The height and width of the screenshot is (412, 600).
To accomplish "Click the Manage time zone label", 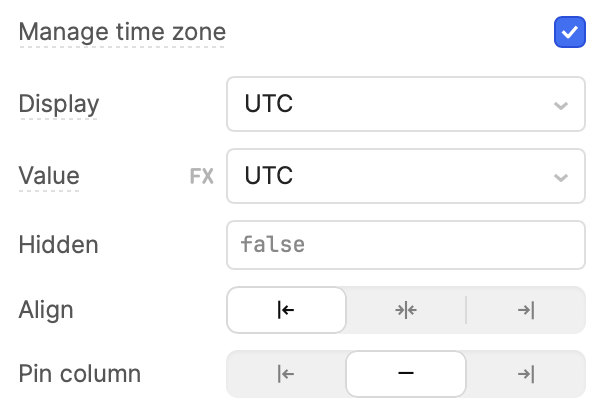I will click(x=122, y=32).
